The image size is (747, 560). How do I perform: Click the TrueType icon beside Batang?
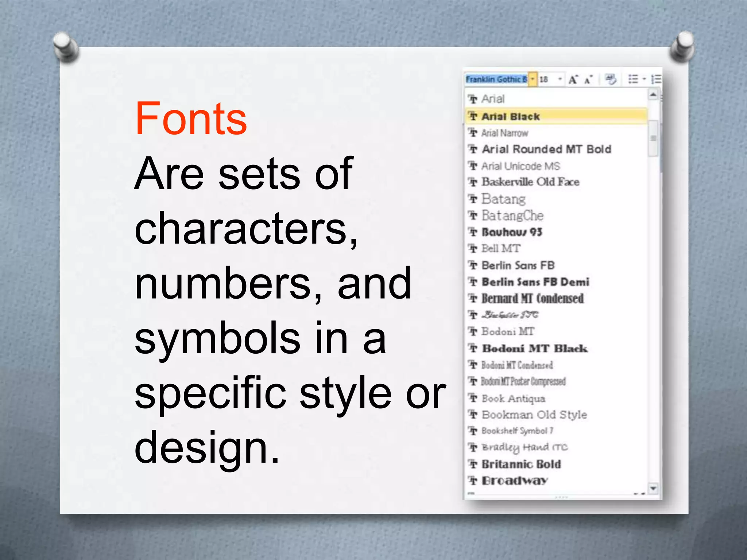tap(473, 199)
